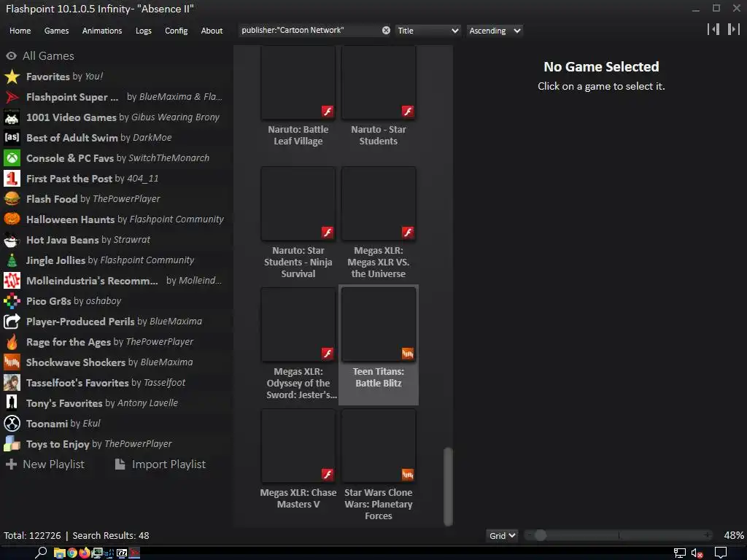Click the Import Playlist file icon

click(120, 464)
